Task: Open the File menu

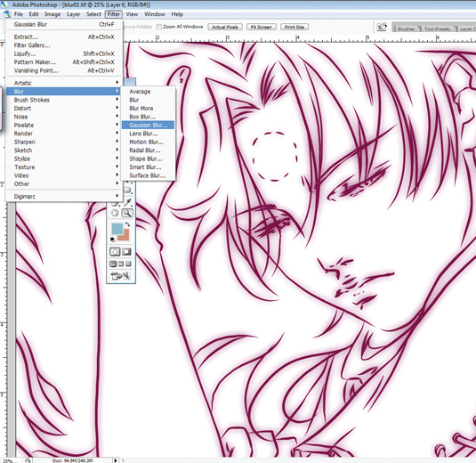Action: 18,14
